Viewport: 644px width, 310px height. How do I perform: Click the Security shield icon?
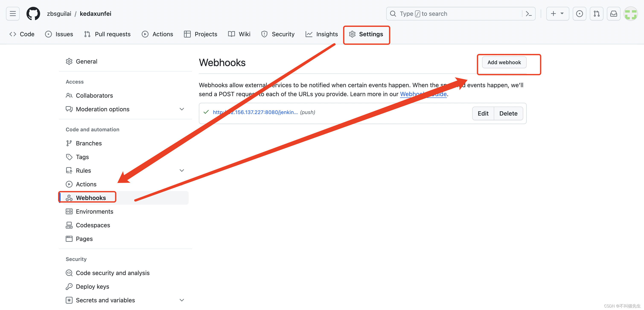click(264, 34)
